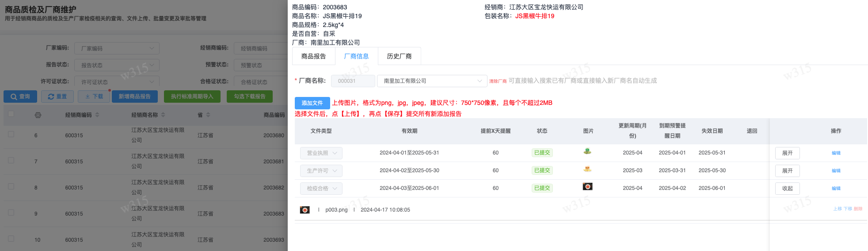Image resolution: width=868 pixels, height=251 pixels.
Task: Click 下移 for p003.png
Action: click(x=848, y=209)
